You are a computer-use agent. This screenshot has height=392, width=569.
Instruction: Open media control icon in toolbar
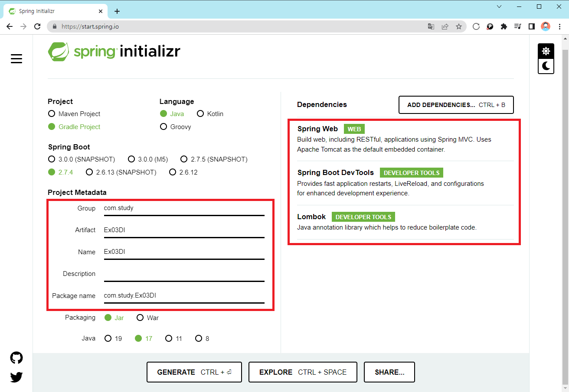(517, 26)
